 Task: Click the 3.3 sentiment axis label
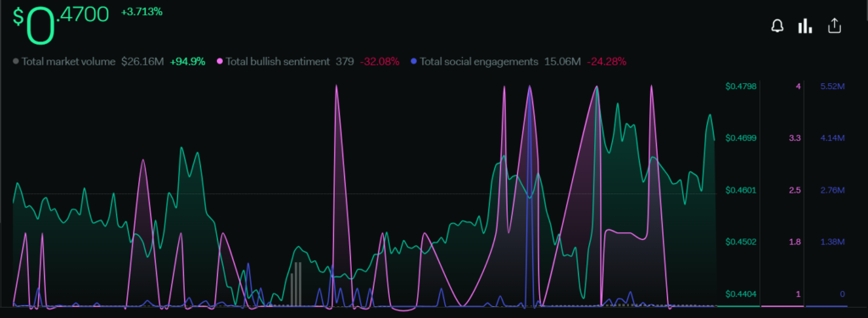coord(795,138)
